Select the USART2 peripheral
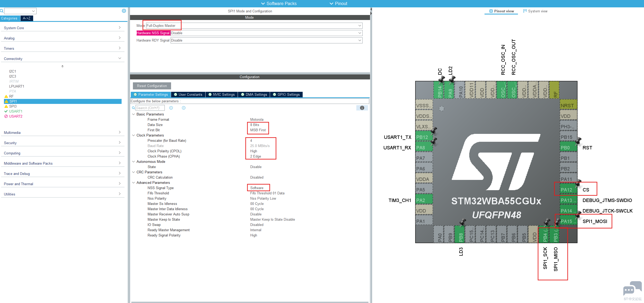Screen dimensions: 644x303 [x=16, y=116]
